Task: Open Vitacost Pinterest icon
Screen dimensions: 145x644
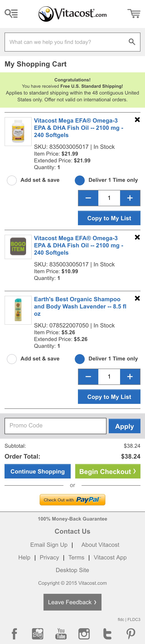Action: coord(131,634)
